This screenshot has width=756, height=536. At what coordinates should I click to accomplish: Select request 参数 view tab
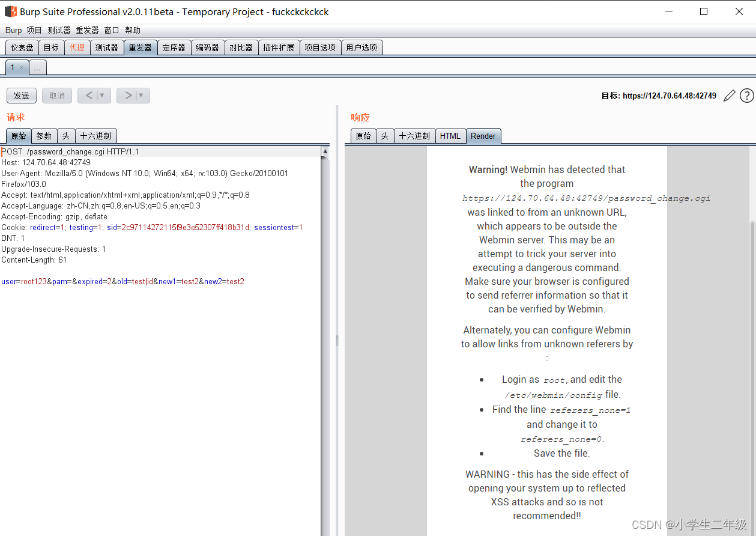click(44, 136)
